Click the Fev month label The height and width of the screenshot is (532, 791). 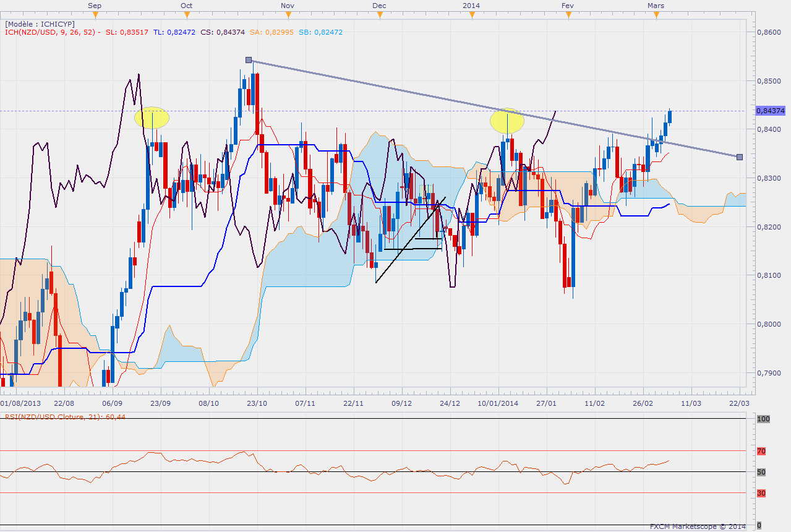568,6
